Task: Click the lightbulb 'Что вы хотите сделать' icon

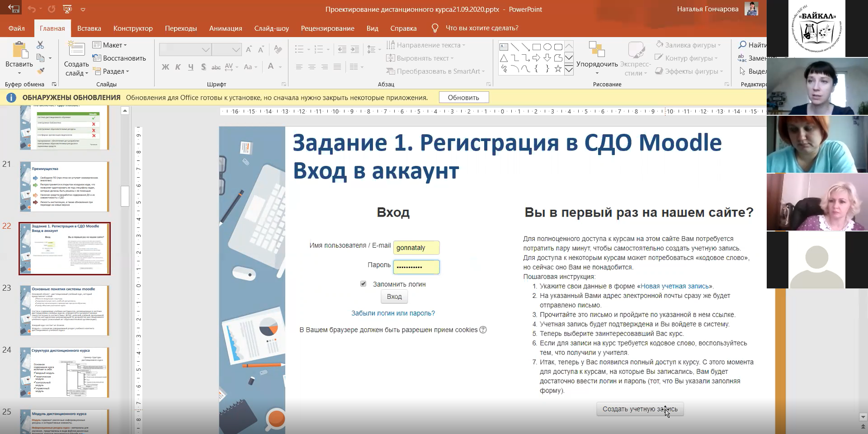Action: tap(435, 28)
